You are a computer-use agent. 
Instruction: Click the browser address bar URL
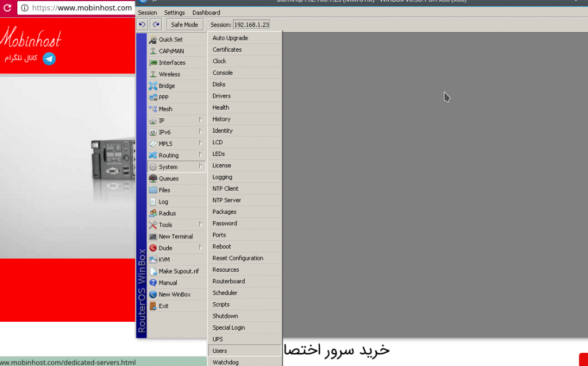click(x=82, y=8)
